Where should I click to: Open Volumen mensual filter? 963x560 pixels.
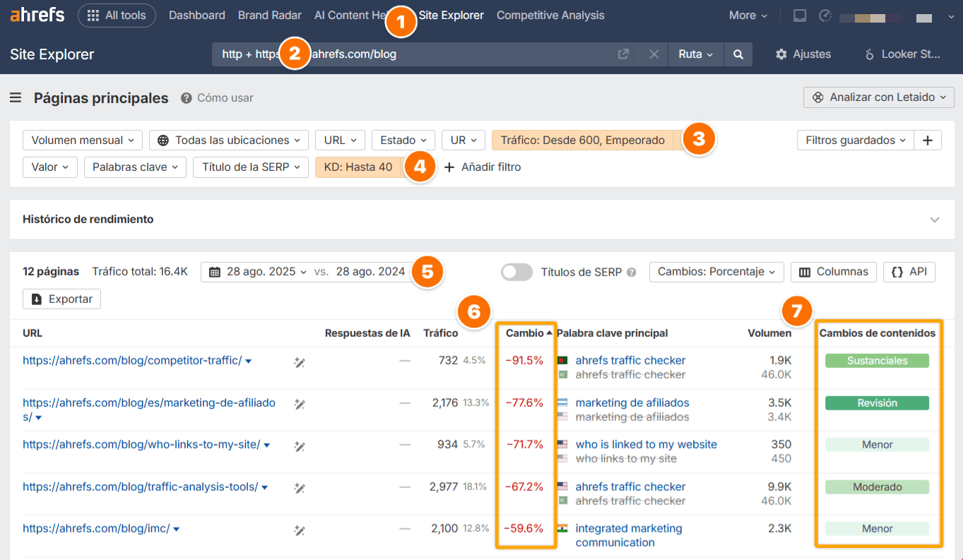(83, 140)
